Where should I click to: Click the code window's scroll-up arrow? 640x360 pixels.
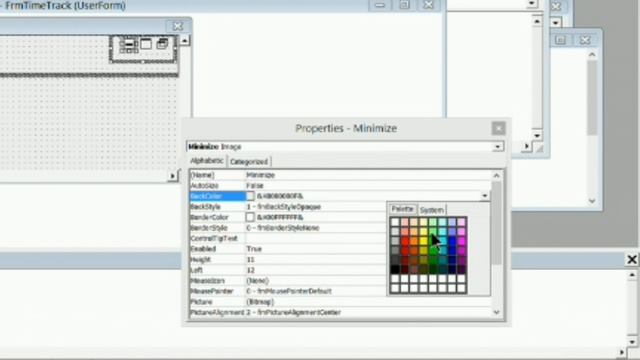[x=537, y=21]
